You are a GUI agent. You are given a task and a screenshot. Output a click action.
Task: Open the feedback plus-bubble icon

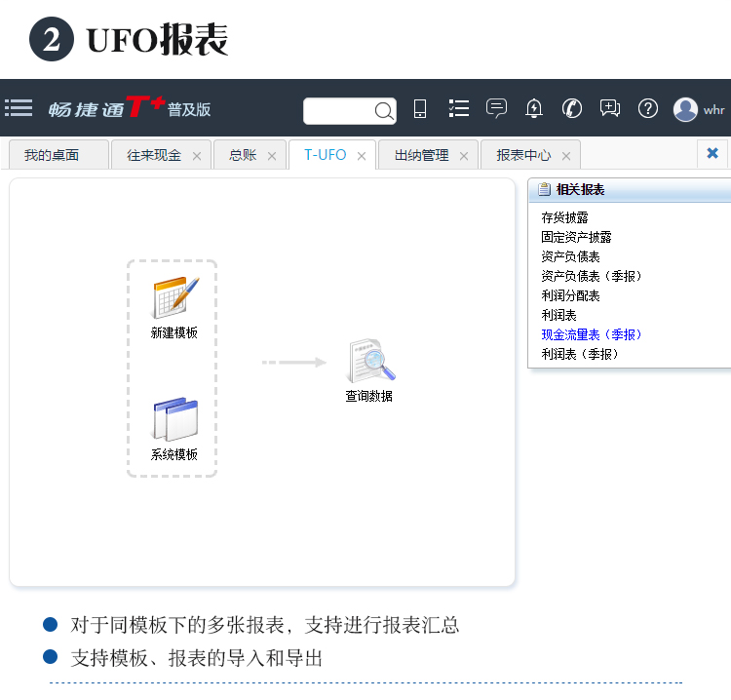point(610,108)
